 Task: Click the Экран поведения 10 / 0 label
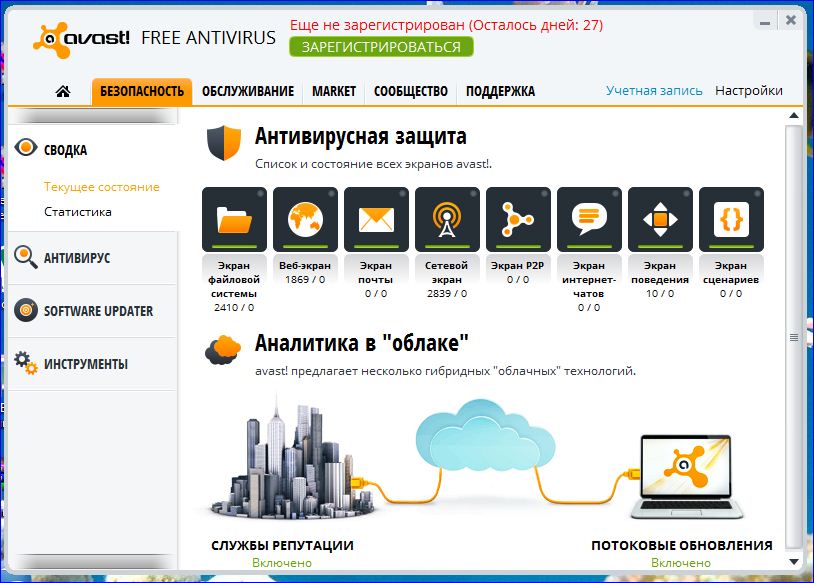click(660, 279)
